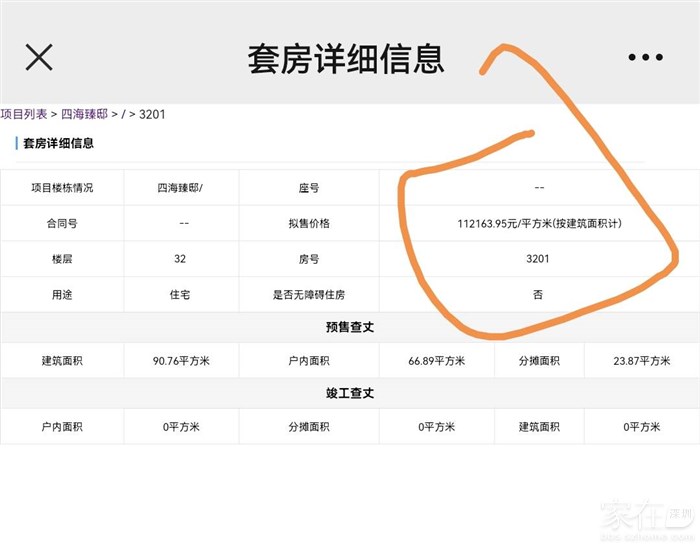
Task: Click the 合同号 label cell
Action: pos(62,223)
